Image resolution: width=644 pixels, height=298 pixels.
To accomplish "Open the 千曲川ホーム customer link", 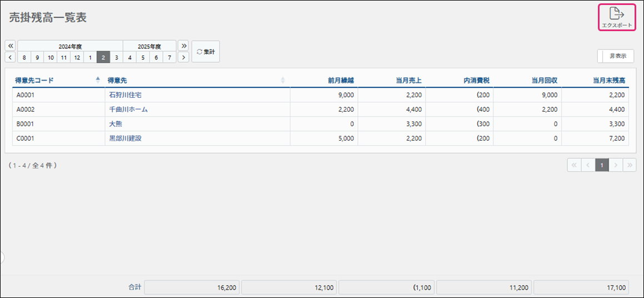I will click(x=128, y=110).
